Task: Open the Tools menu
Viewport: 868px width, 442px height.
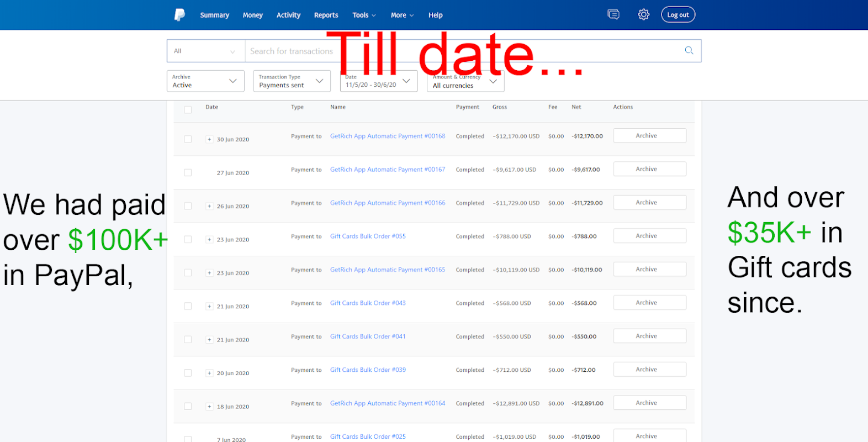Action: click(364, 15)
